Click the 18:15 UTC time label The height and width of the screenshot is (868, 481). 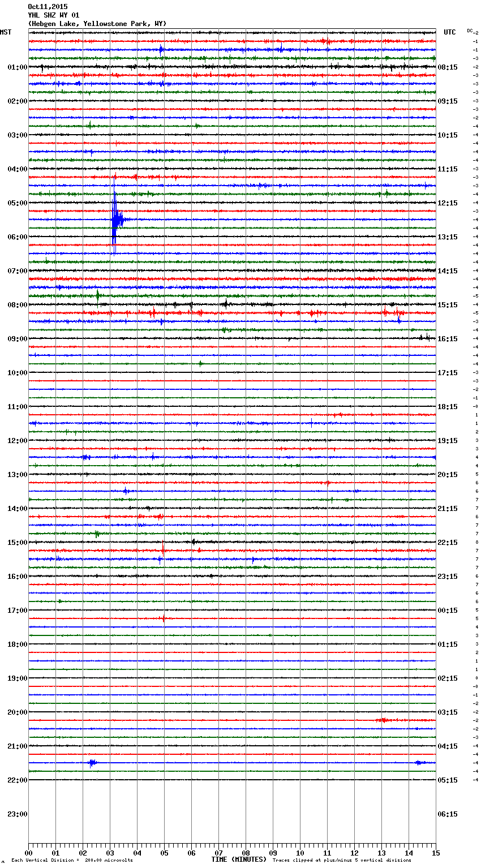[x=448, y=407]
